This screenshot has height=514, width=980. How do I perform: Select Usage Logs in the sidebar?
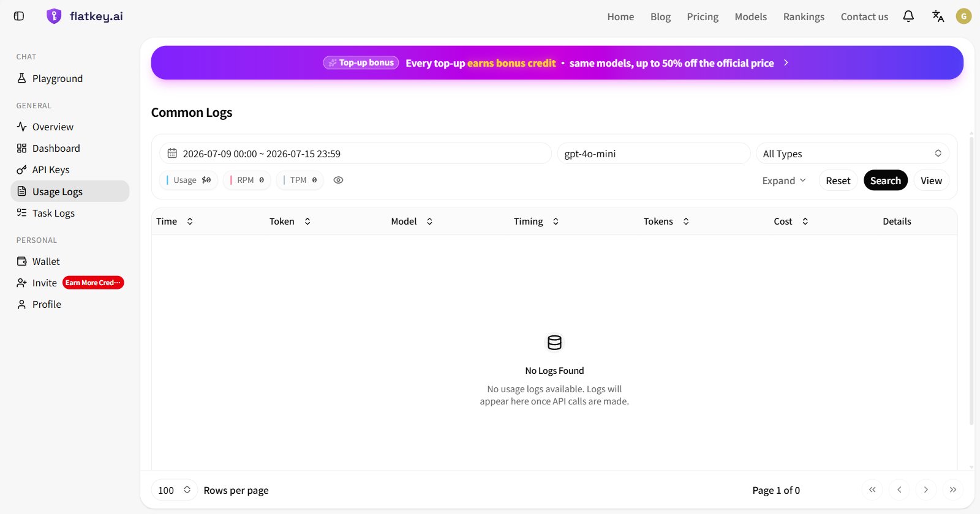[x=70, y=191]
